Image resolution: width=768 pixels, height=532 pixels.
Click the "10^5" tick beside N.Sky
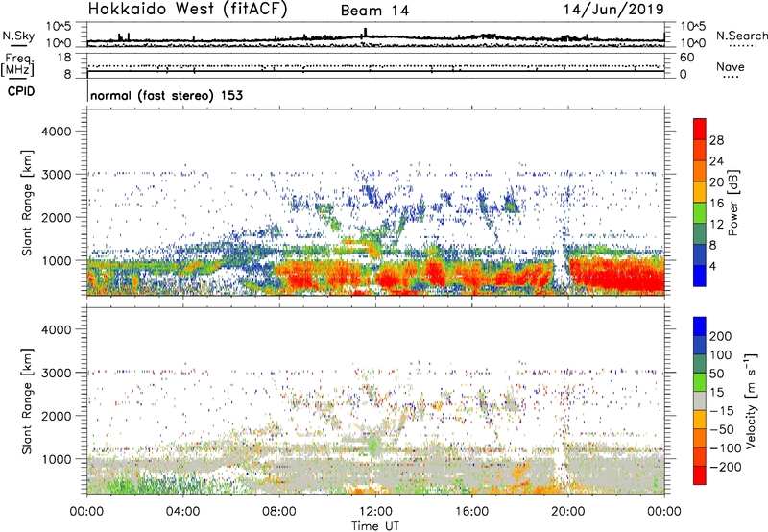[59, 27]
